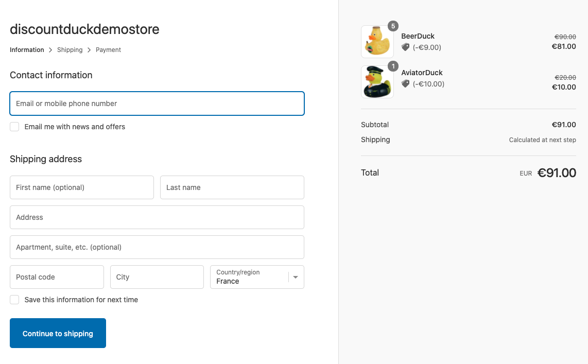Click the BeerDuck discount tag icon
588x364 pixels.
405,47
